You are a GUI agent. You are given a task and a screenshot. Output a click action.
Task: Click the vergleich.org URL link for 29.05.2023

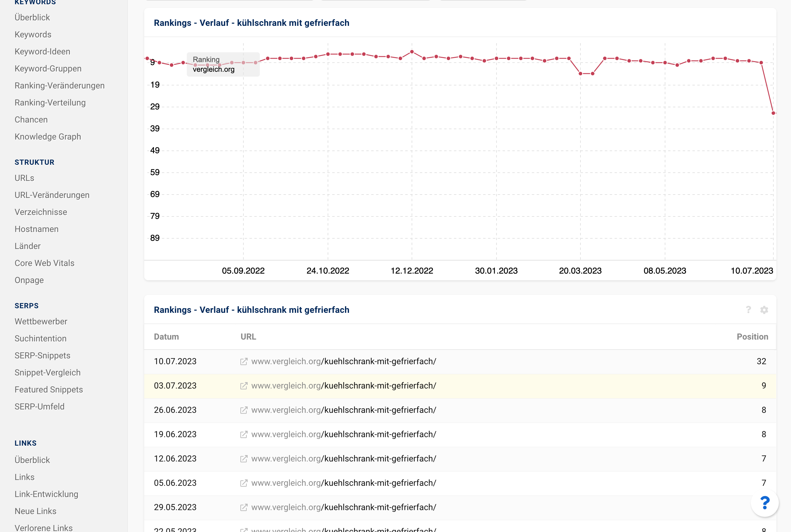(x=343, y=507)
